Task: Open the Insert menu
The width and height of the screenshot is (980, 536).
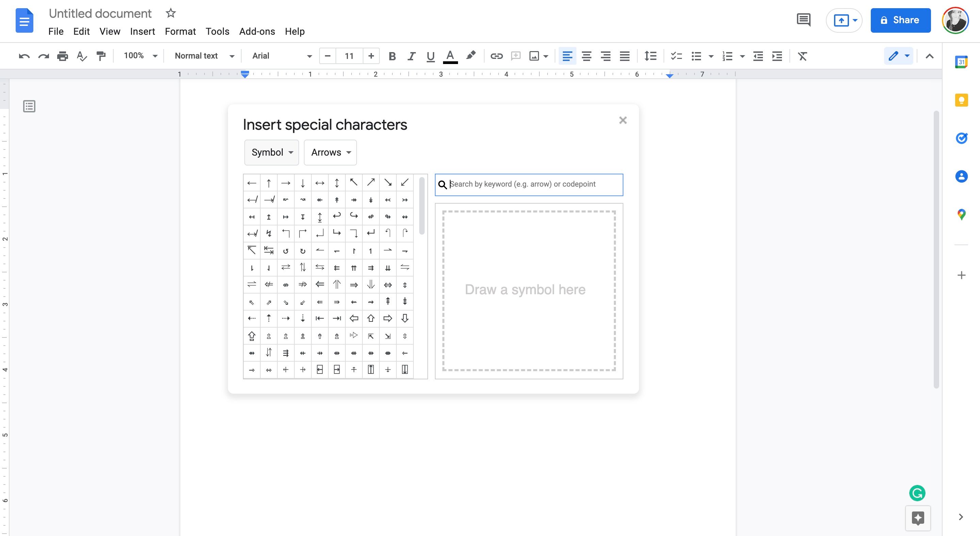Action: coord(142,31)
